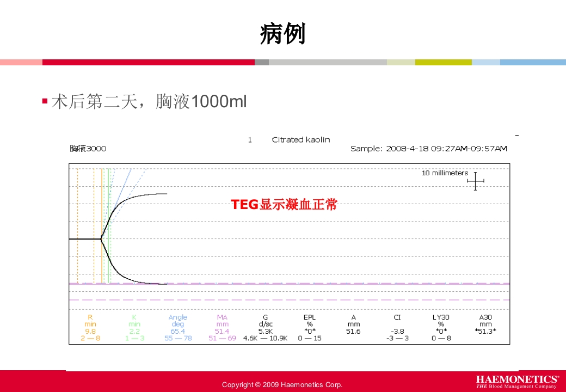Select the Angle value 65.4 deg
This screenshot has width=566, height=392.
click(x=178, y=330)
